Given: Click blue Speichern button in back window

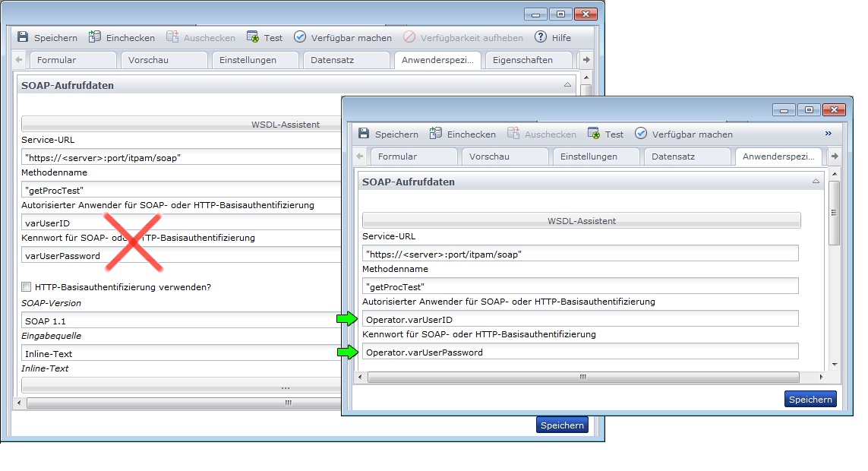Looking at the screenshot, I should pos(562,425).
